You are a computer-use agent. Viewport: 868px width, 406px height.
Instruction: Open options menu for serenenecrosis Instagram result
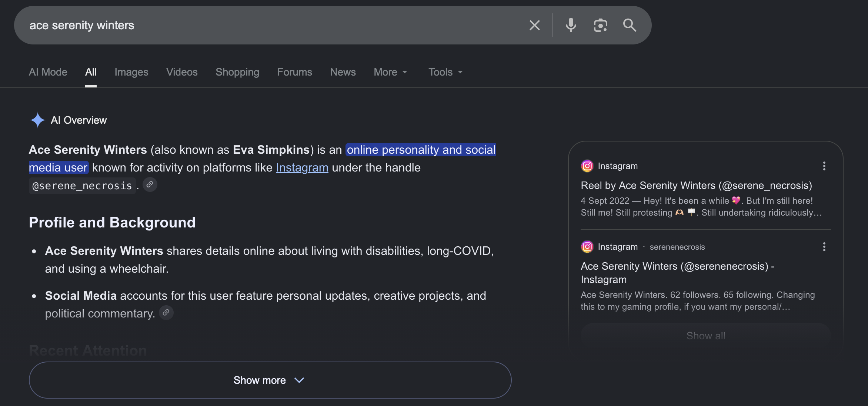(x=824, y=247)
